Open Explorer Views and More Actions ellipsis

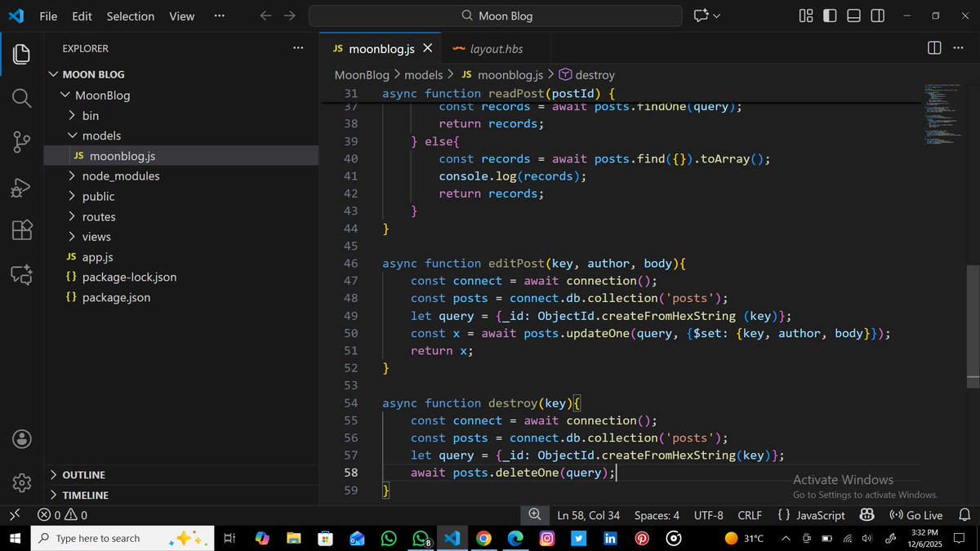click(298, 48)
